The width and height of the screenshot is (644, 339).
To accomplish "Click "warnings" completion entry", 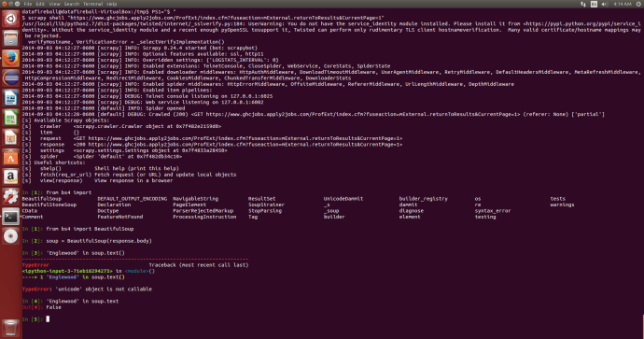I will (562, 205).
